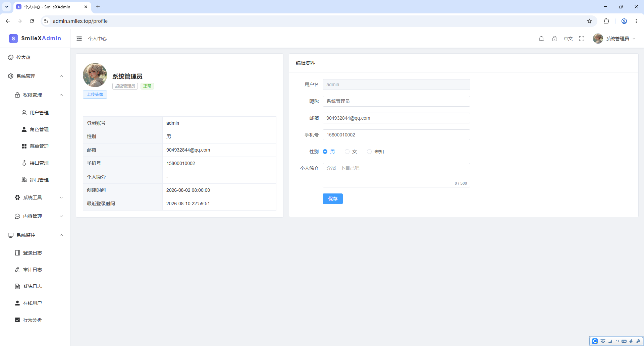Bookmark this page with star icon

[589, 21]
